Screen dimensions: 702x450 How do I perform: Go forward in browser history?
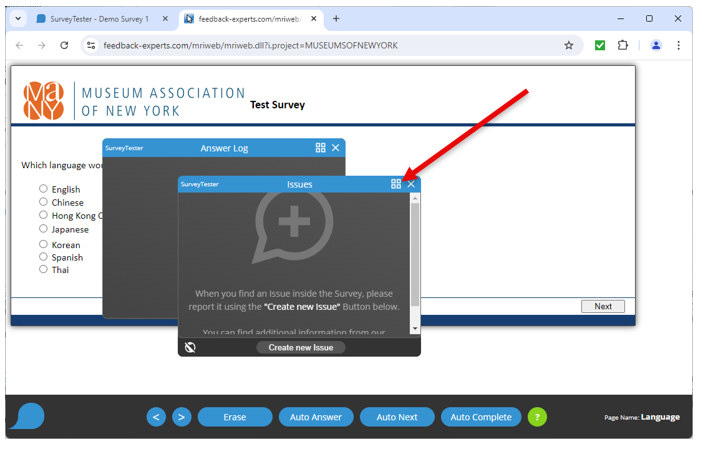tap(42, 45)
